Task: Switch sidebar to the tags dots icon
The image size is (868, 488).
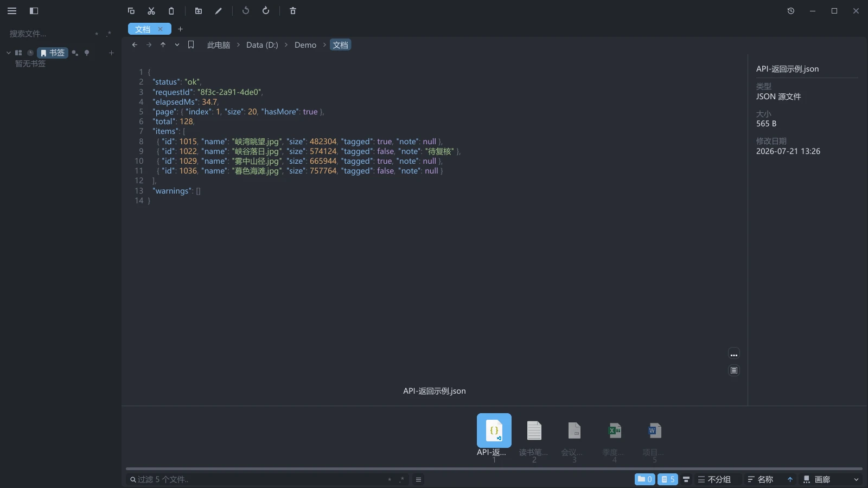Action: pos(75,53)
